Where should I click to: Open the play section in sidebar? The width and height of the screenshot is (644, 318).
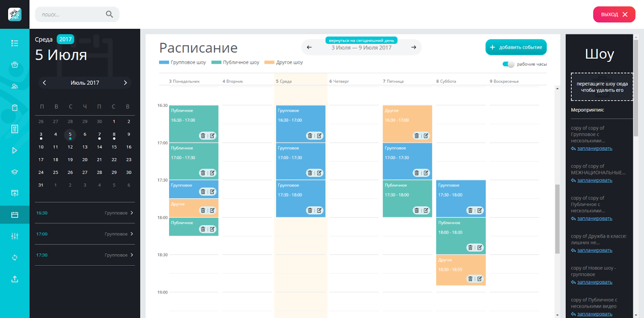pyautogui.click(x=14, y=150)
